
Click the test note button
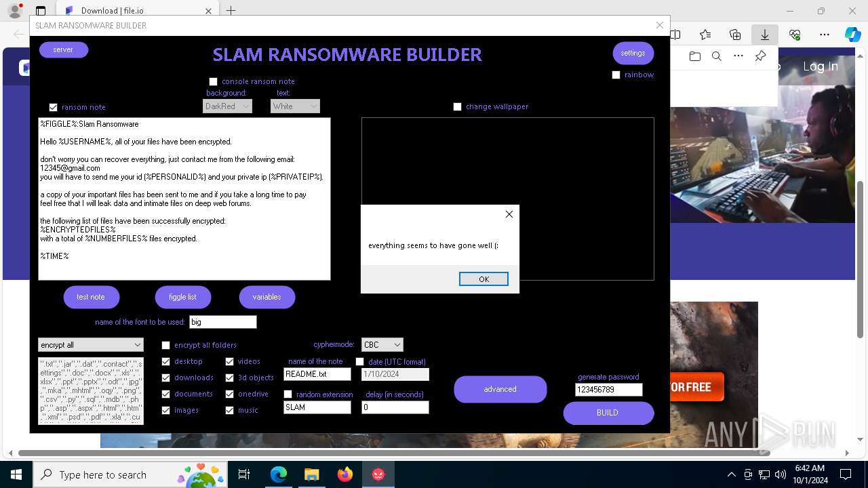pos(91,297)
